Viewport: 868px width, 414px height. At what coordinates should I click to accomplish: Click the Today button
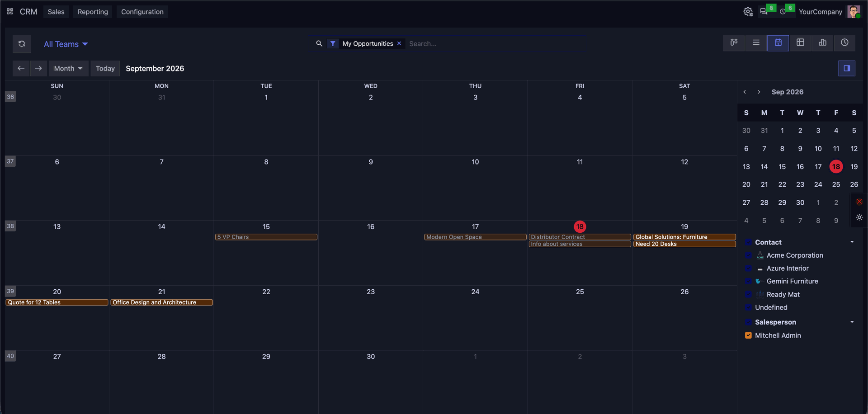(105, 68)
